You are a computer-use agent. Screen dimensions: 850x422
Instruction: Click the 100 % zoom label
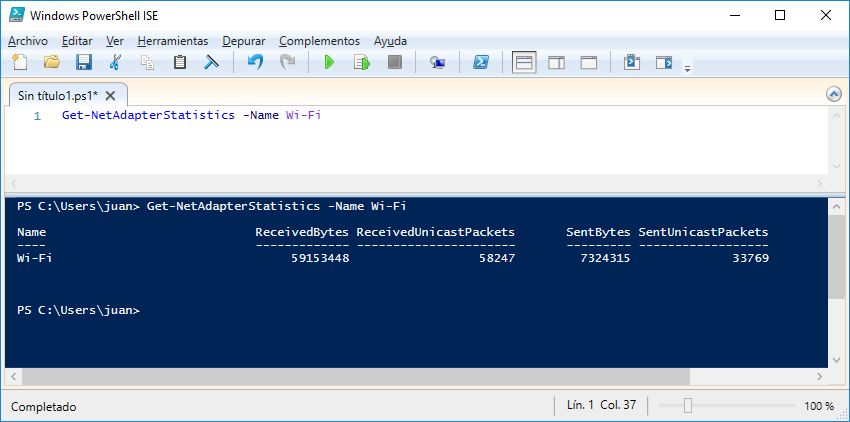pyautogui.click(x=819, y=406)
